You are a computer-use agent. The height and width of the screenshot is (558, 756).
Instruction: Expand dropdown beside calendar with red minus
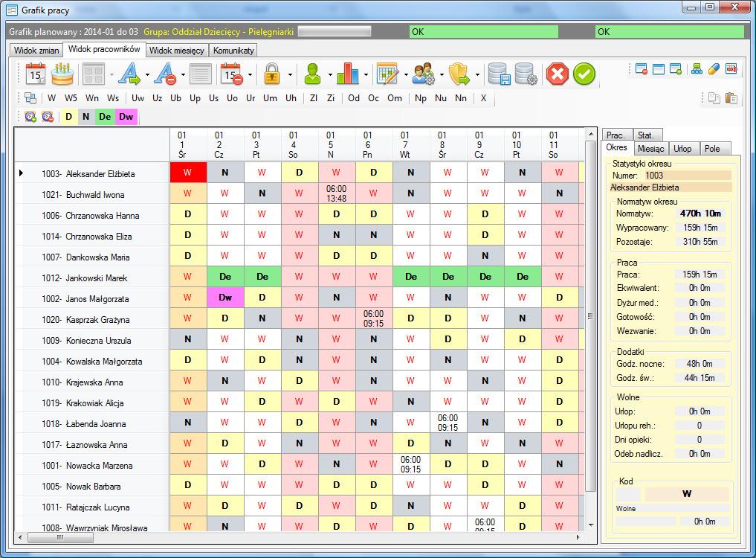click(x=250, y=75)
